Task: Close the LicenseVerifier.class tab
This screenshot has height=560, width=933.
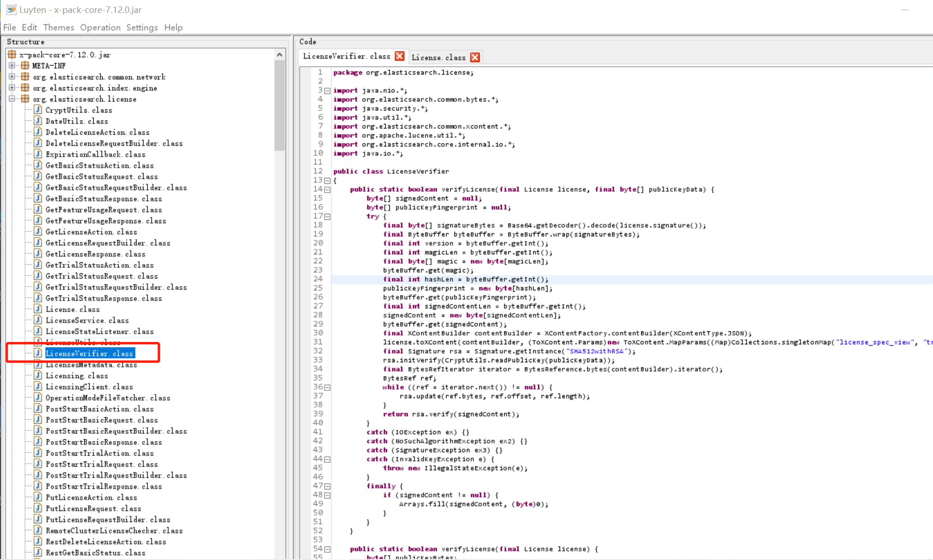Action: coord(399,56)
